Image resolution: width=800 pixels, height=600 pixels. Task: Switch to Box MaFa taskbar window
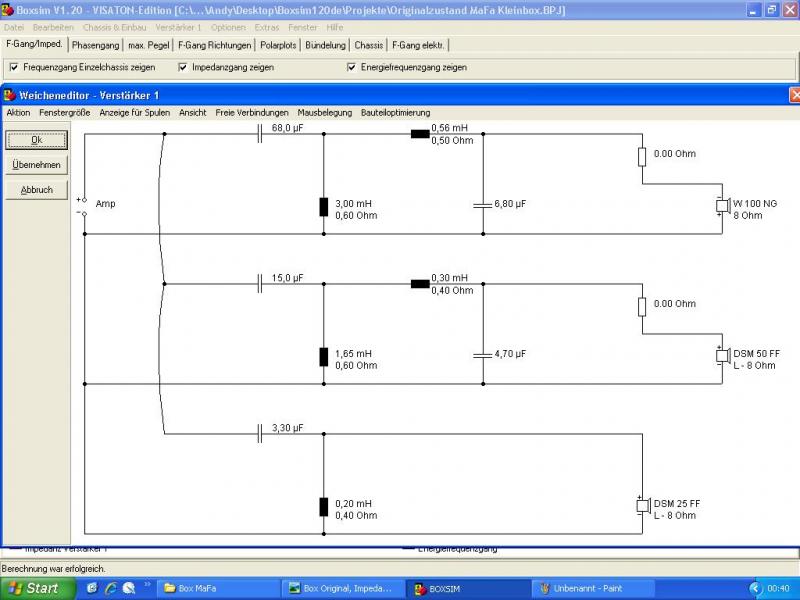219,588
